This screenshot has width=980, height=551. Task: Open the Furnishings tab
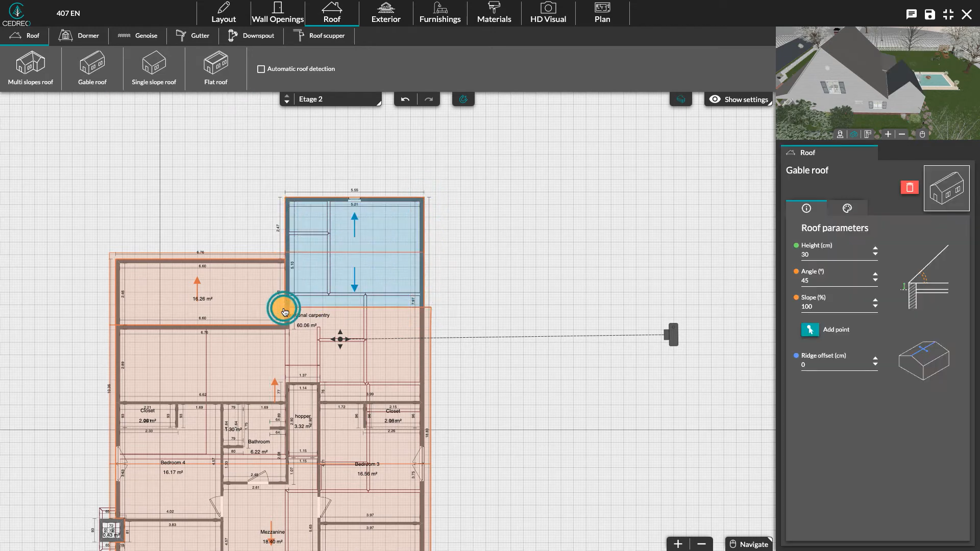pos(440,13)
